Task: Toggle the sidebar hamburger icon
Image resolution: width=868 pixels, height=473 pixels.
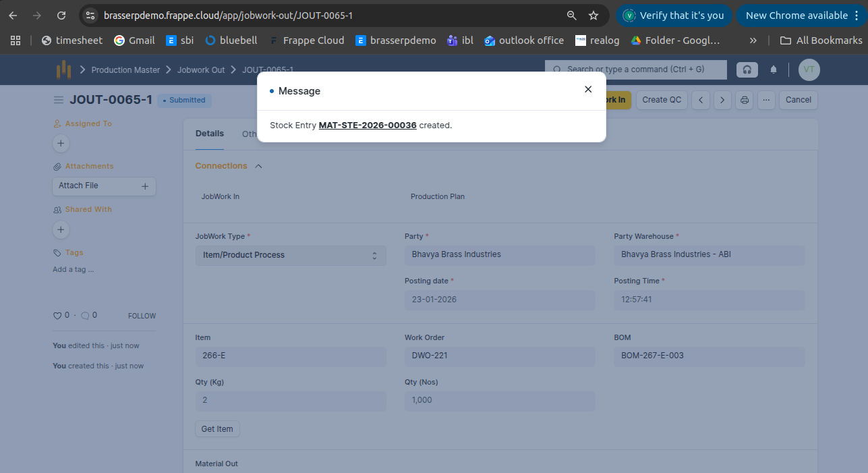Action: pos(59,100)
